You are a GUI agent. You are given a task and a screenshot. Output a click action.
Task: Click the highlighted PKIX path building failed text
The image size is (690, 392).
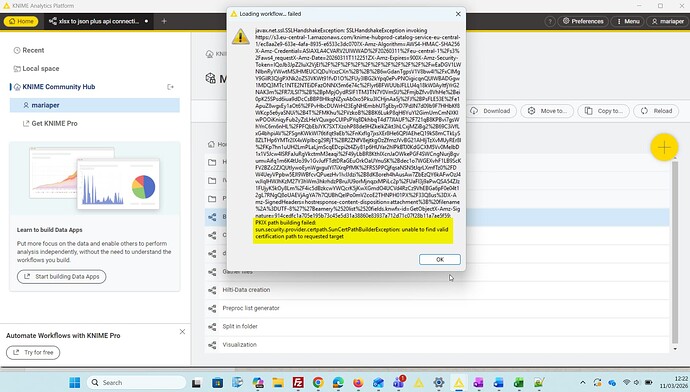353,230
